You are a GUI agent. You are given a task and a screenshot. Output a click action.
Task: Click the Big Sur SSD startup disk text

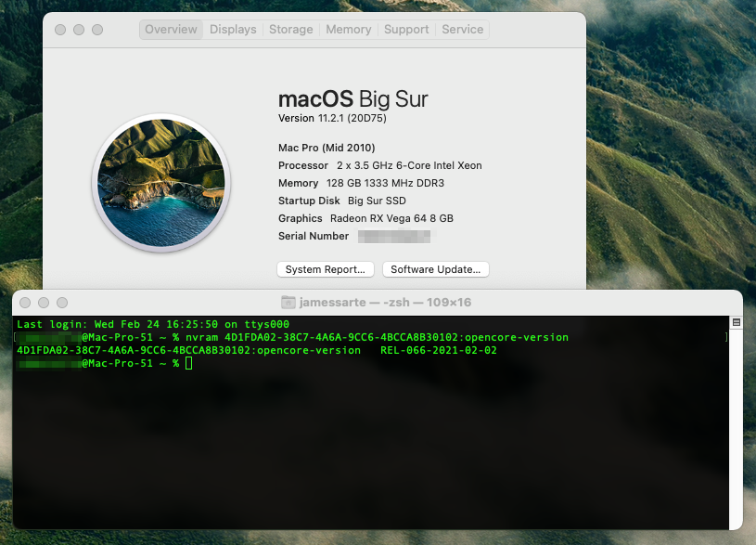coord(377,201)
